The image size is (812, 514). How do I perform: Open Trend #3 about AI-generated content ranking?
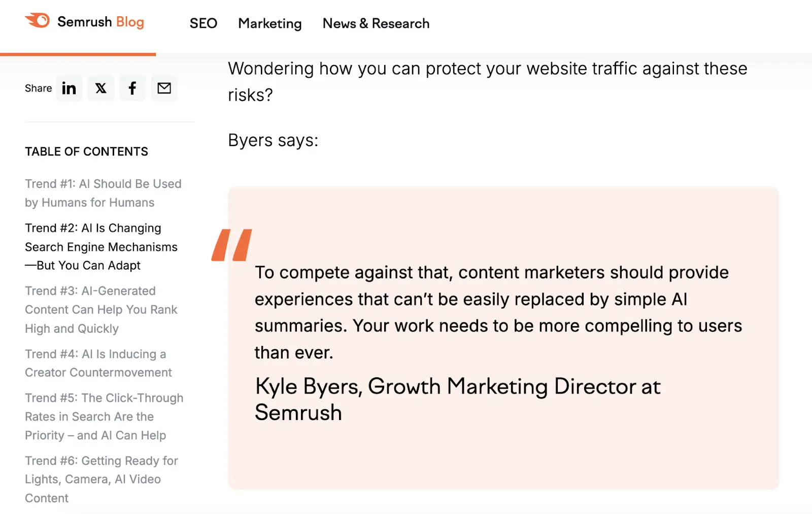coord(101,309)
